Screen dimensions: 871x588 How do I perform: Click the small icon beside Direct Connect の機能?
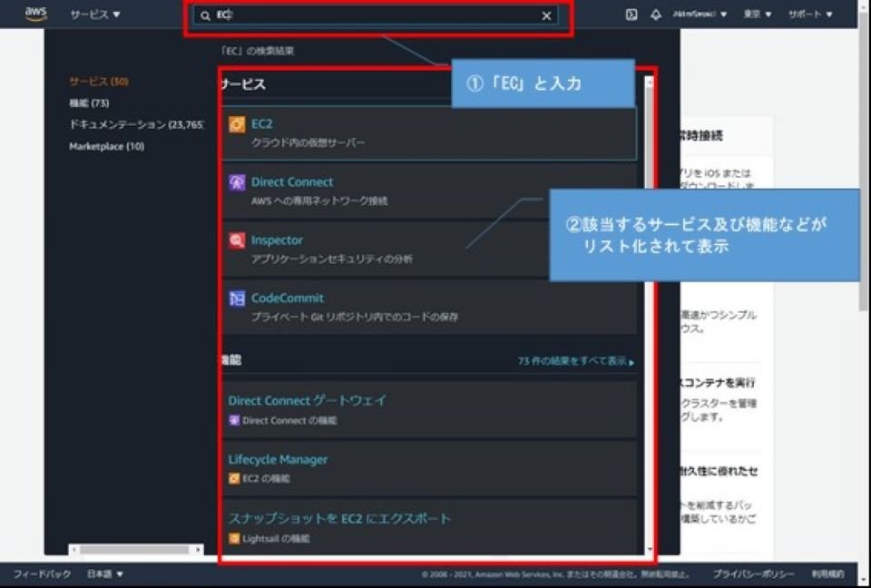tap(234, 421)
